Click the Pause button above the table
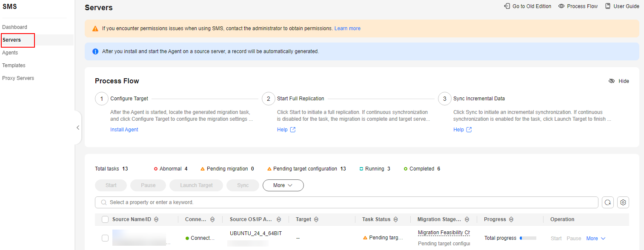Image resolution: width=644 pixels, height=250 pixels. (148, 185)
